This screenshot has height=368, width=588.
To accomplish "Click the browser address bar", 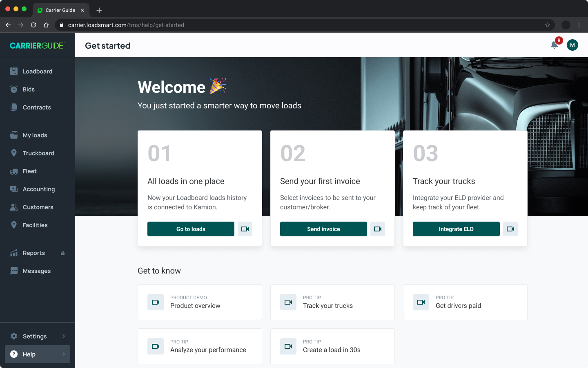I will pyautogui.click(x=304, y=25).
